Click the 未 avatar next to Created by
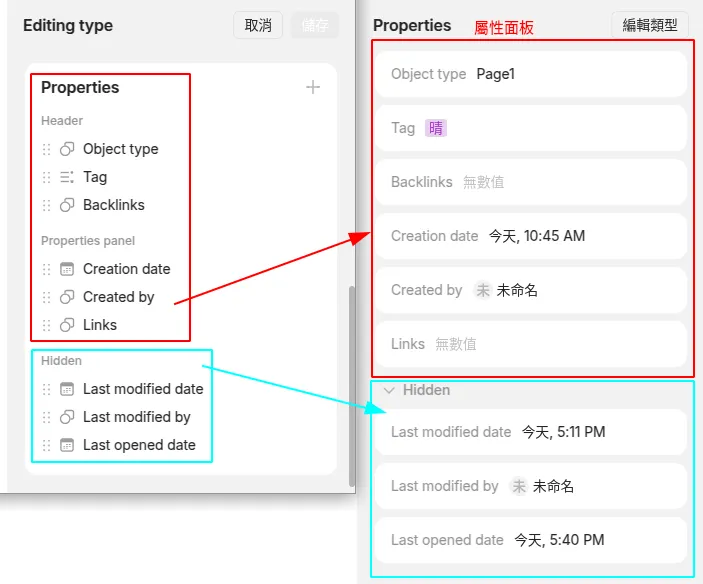703x584 pixels. coord(482,290)
